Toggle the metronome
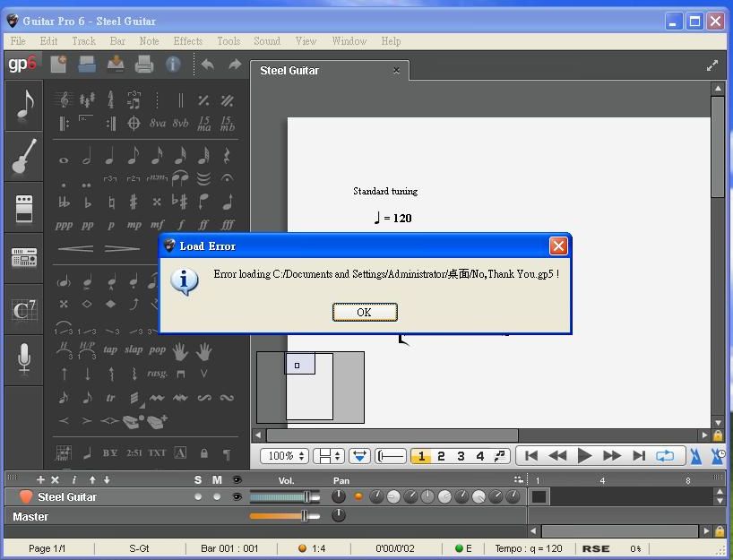Screen dimensions: 733x560 tap(696, 456)
